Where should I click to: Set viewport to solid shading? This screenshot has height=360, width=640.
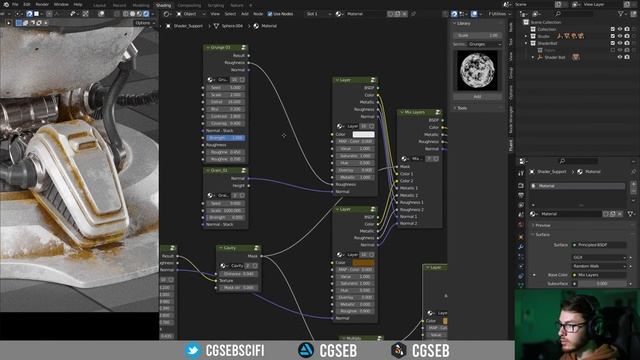coord(132,14)
